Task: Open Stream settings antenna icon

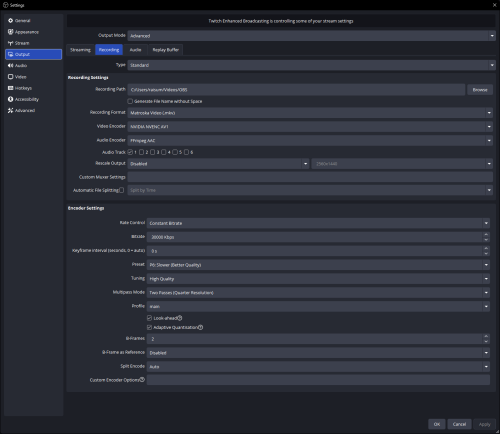Action: (x=10, y=43)
